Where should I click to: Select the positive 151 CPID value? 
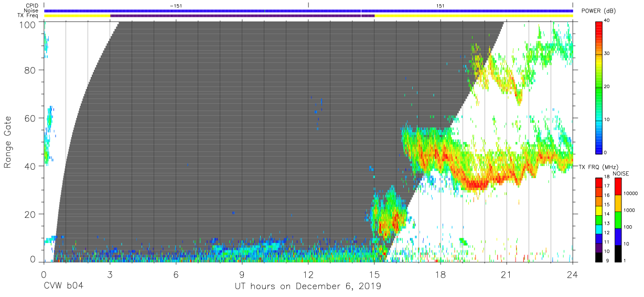coord(441,5)
